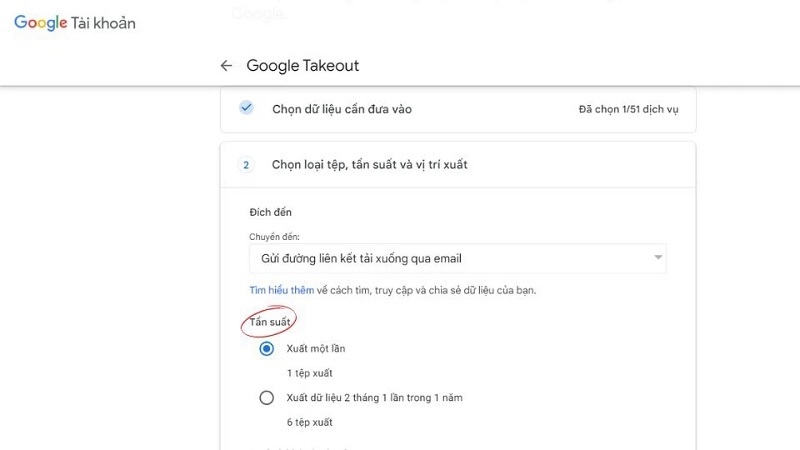800x450 pixels.
Task: Click the 'Google Takeout' page title
Action: (302, 66)
